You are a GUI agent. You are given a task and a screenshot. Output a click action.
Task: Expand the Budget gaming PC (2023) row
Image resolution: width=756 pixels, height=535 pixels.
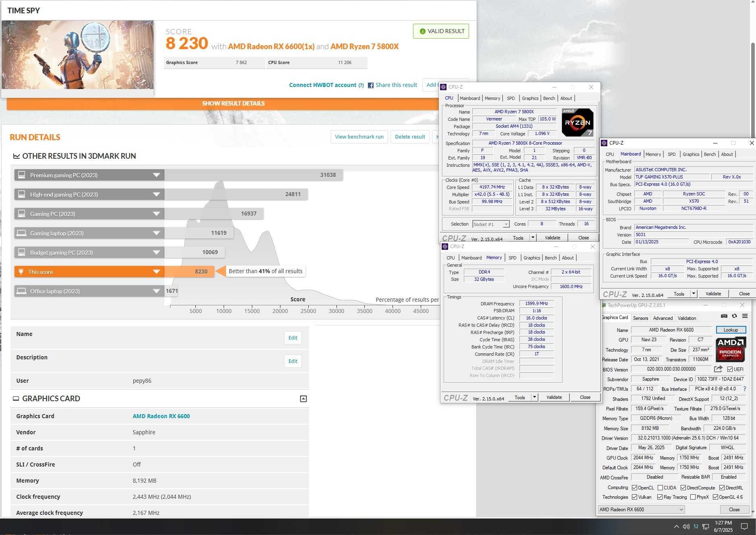(x=156, y=252)
